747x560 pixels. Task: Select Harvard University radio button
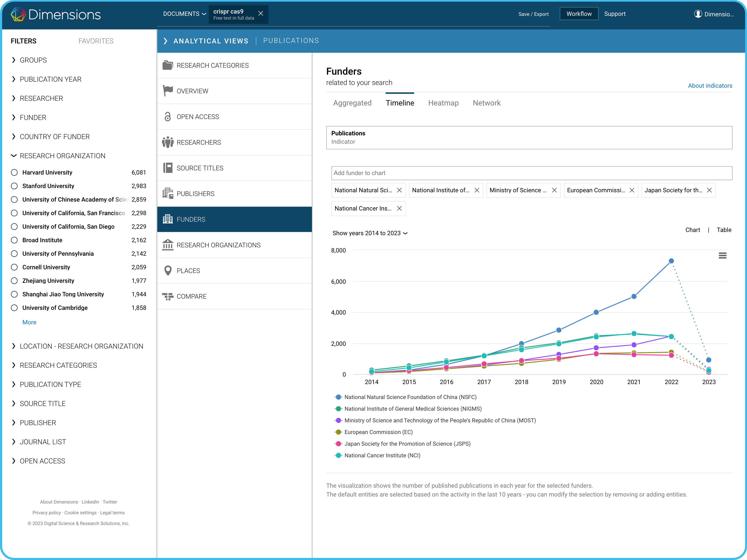click(14, 172)
